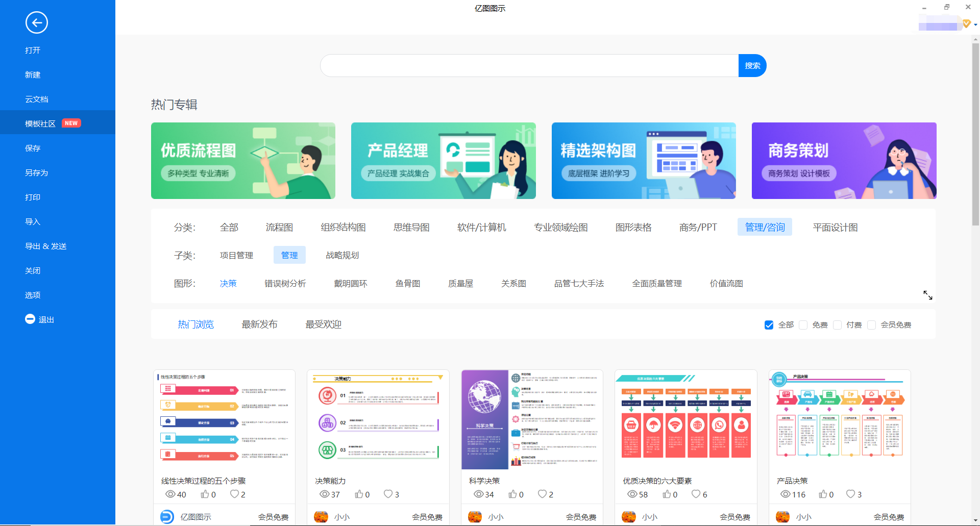Click thumbs-up icon on 决策能力 card
This screenshot has width=980, height=526.
pos(359,494)
